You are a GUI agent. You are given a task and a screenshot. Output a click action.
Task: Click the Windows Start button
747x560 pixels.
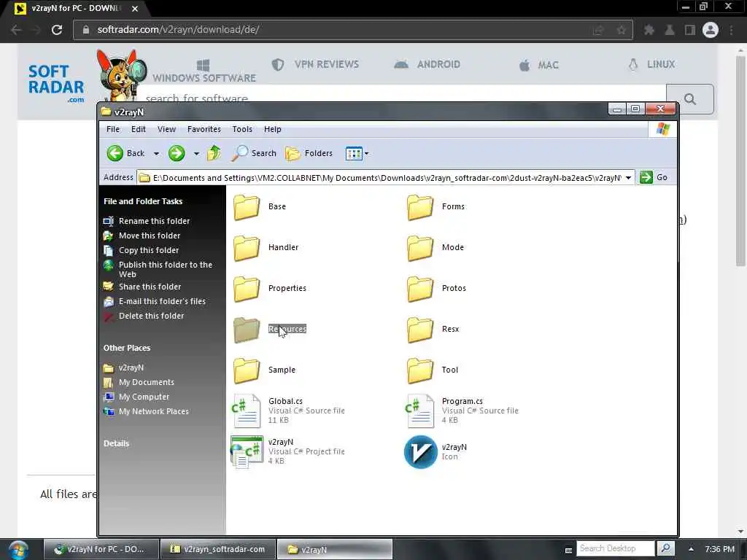coord(18,550)
